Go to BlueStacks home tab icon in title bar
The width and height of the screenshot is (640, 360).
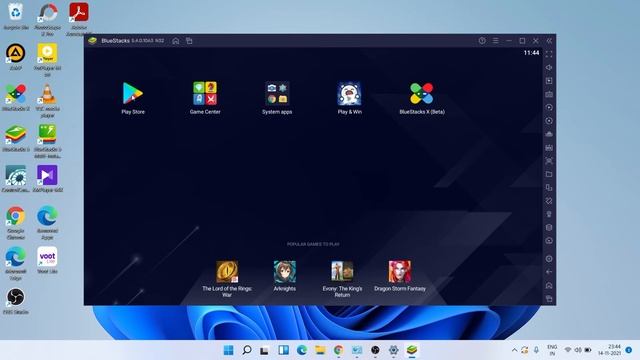click(176, 41)
